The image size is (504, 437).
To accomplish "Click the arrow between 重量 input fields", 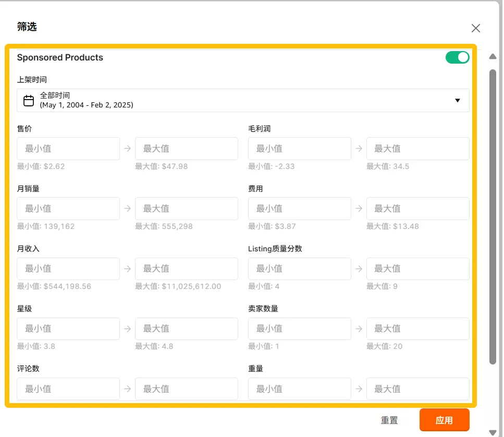I will pyautogui.click(x=359, y=389).
